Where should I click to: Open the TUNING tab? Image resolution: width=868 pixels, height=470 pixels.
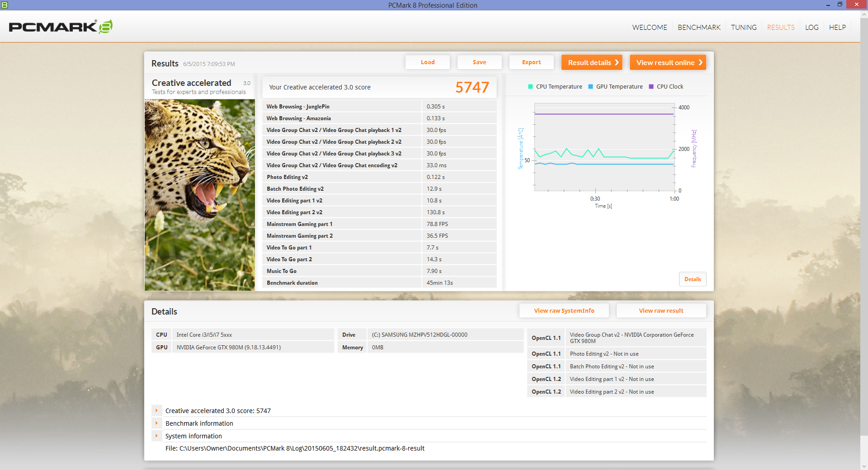[744, 27]
